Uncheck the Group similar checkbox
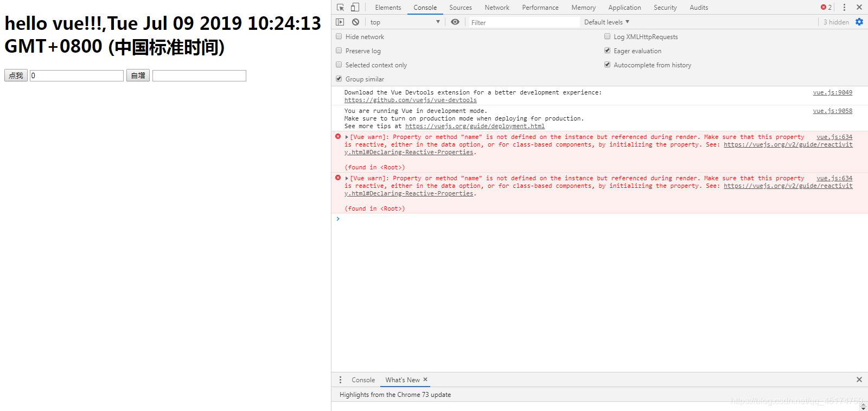Screen dimensions: 868x411 (x=339, y=79)
